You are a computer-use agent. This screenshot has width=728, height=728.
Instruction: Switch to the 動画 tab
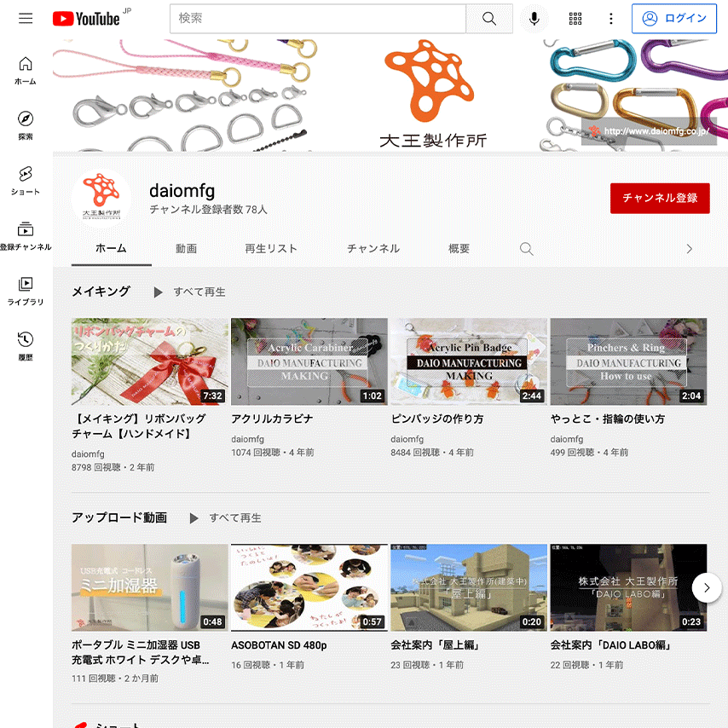point(186,249)
